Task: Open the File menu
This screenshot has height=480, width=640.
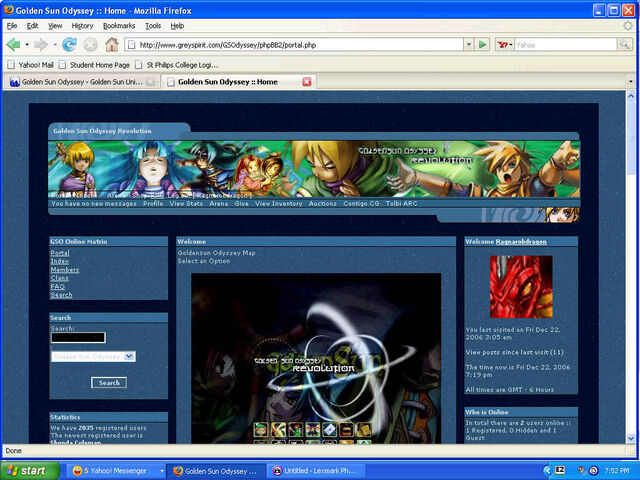Action: [x=12, y=26]
